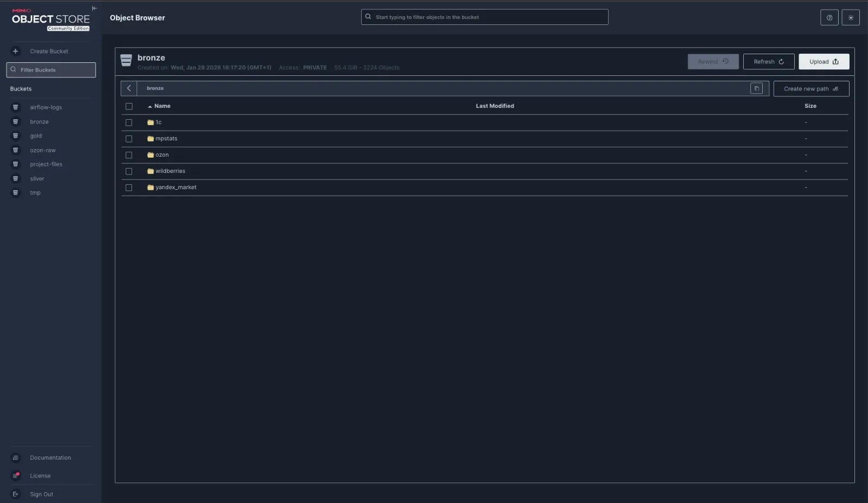Click the filter objects search field
Viewport: 868px width, 503px height.
484,17
